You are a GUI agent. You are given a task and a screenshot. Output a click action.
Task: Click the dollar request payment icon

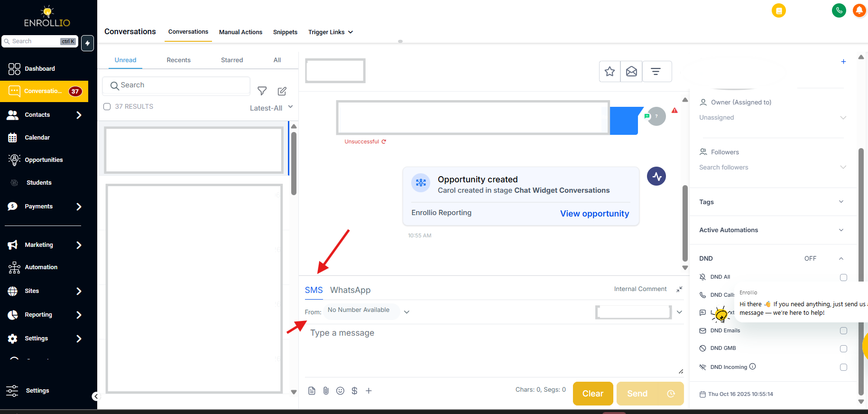pyautogui.click(x=354, y=391)
